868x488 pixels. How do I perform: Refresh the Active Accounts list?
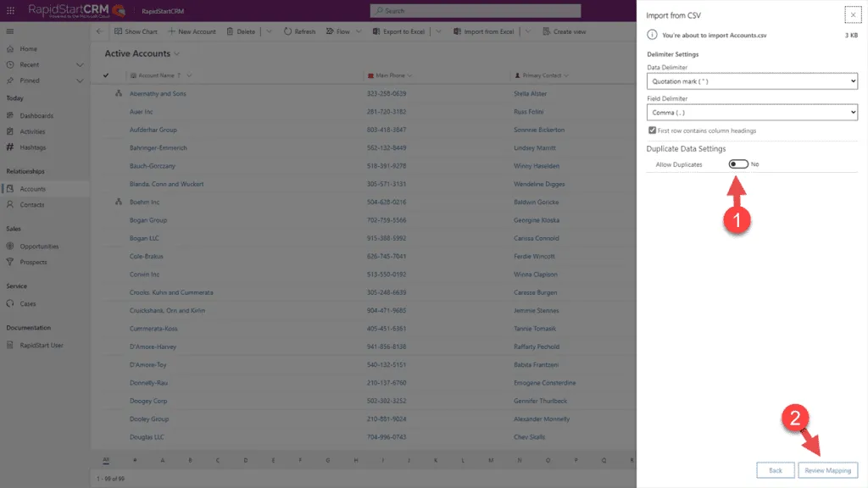(x=299, y=30)
